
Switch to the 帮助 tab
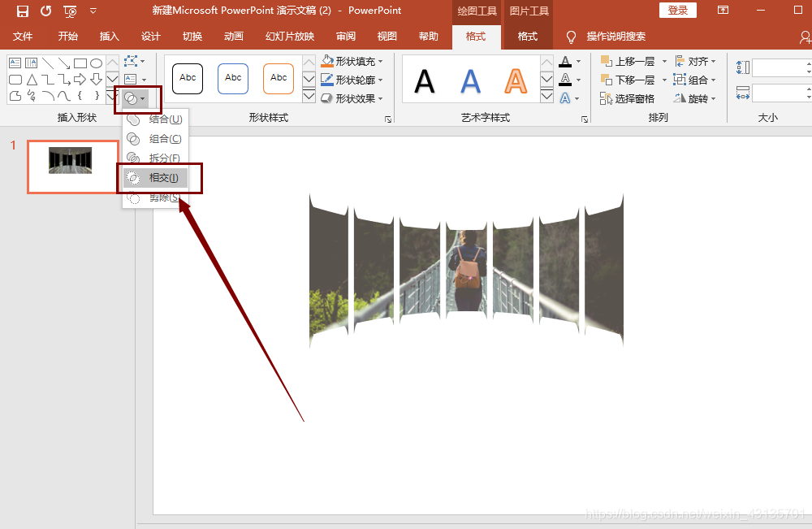coord(428,37)
